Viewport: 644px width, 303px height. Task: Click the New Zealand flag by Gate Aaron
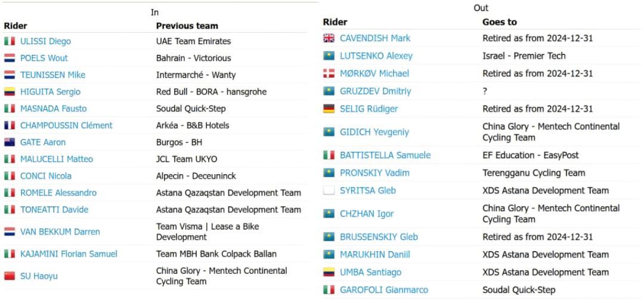[x=10, y=143]
